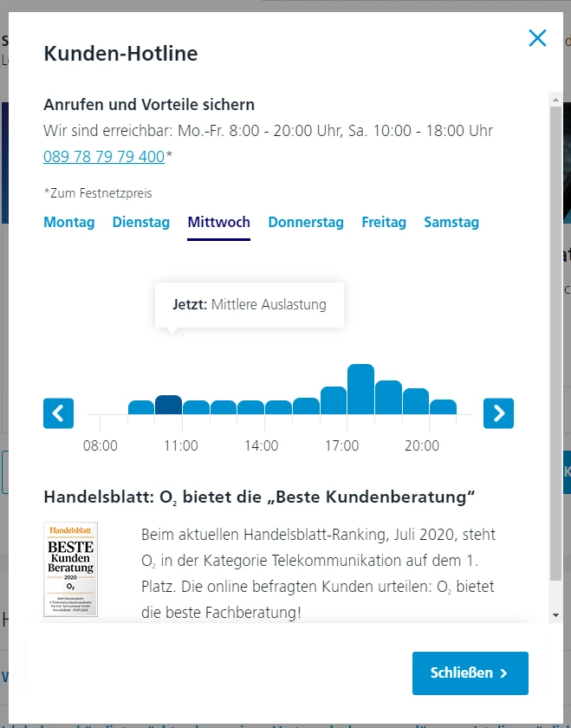Click the 20:00 axis label
This screenshot has height=728, width=571.
(x=422, y=445)
